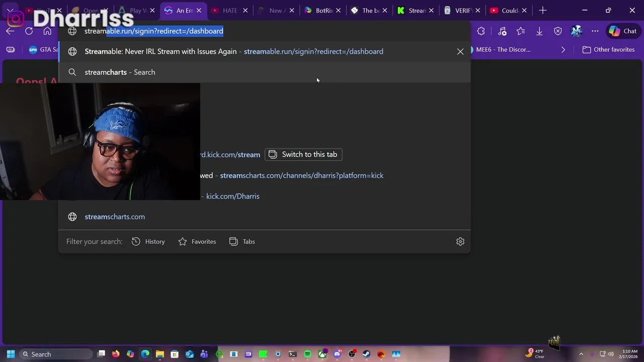Viewport: 644px width, 362px height.
Task: Open OBS Studio on taskbar
Action: pyautogui.click(x=352, y=354)
